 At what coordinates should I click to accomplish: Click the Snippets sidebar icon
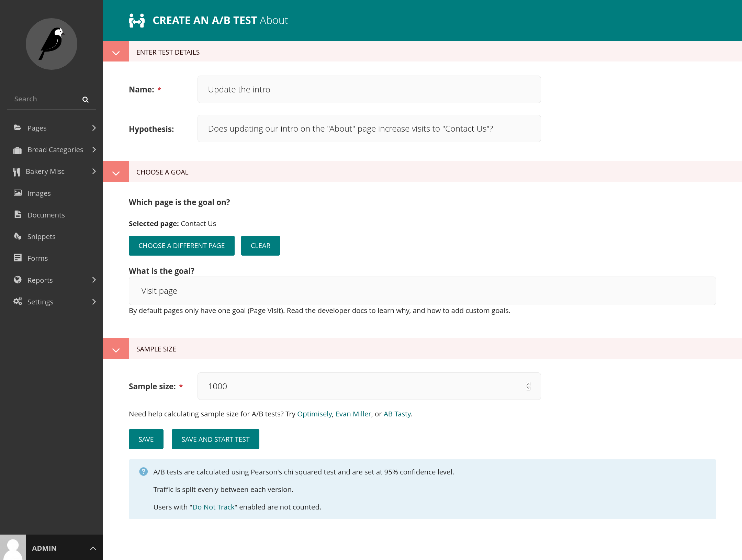[17, 236]
